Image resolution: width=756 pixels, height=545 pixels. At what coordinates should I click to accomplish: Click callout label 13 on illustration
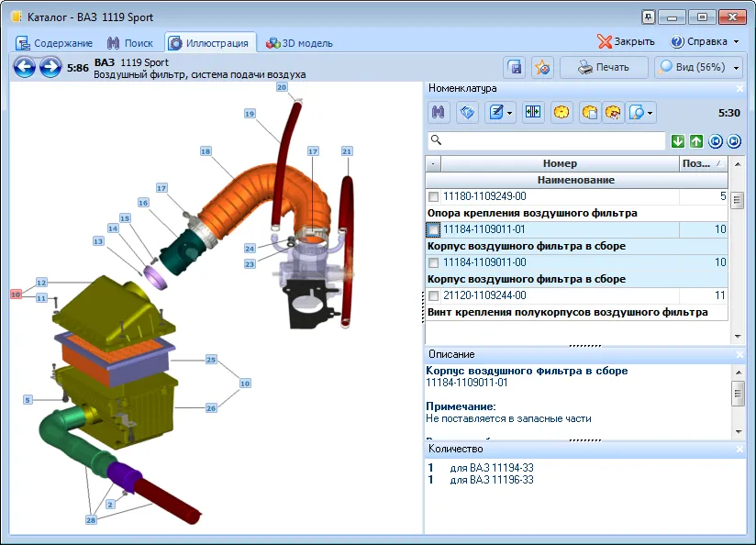point(98,240)
